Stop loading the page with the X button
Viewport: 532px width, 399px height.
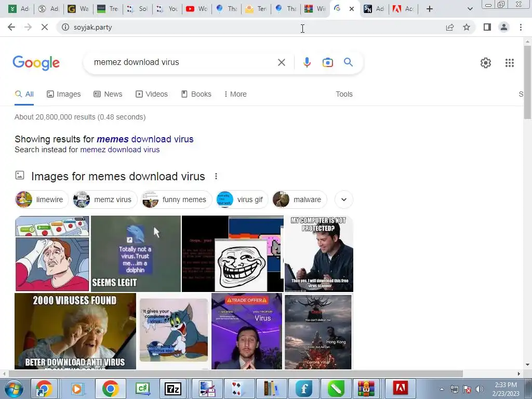pos(45,27)
